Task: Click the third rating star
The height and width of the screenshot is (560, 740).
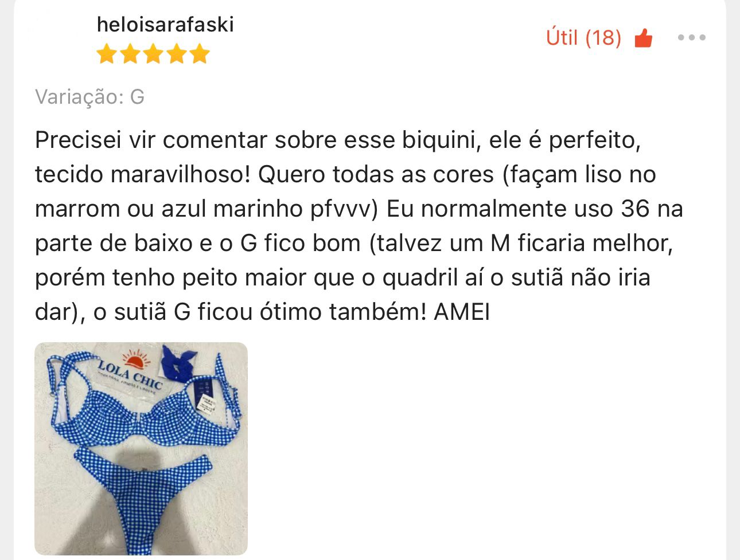Action: pos(153,54)
